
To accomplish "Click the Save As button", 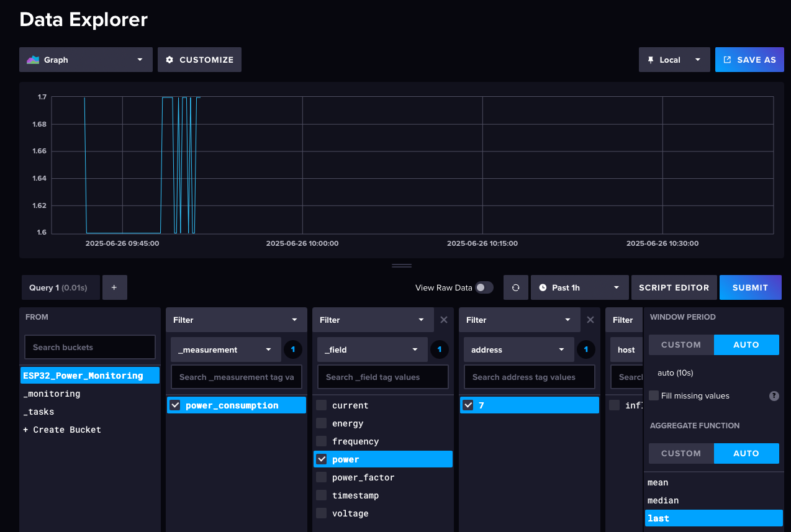I will click(x=749, y=60).
